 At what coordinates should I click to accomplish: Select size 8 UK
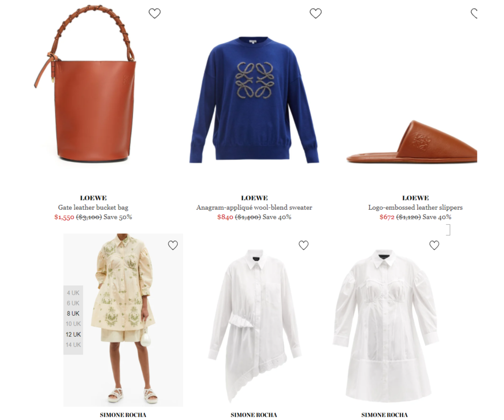pyautogui.click(x=73, y=313)
